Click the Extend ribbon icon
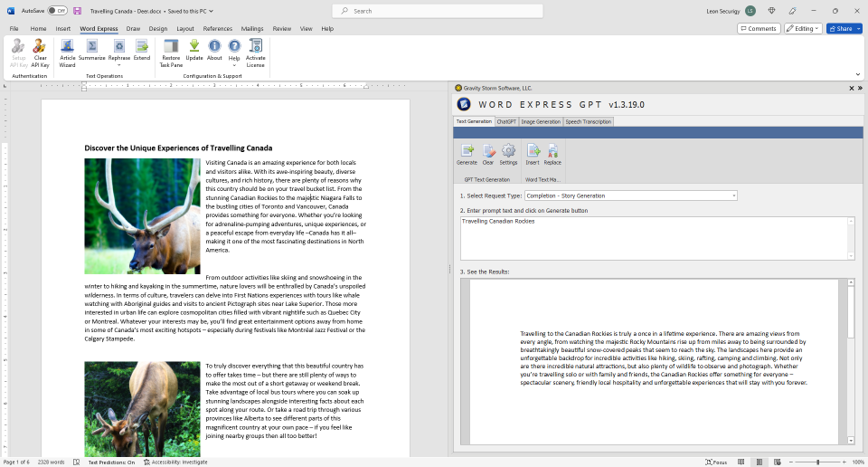 142,46
